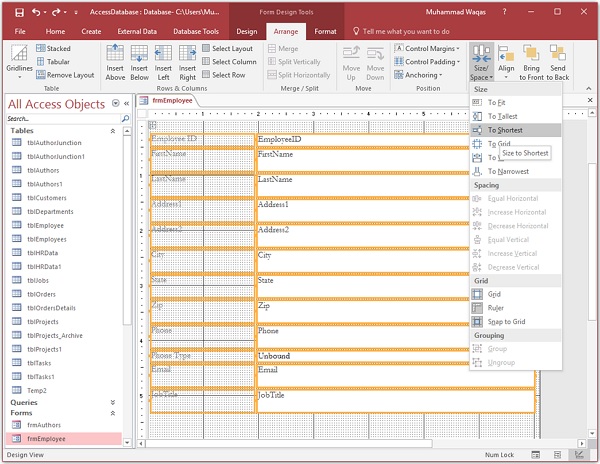Toggle the Ruler display option

tap(495, 308)
